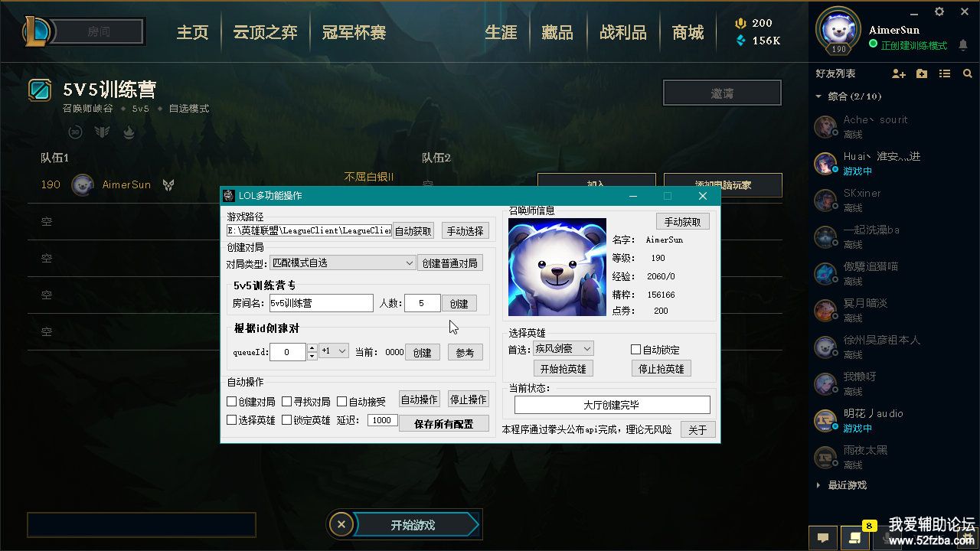
Task: Click the 房间名 input field
Action: [x=321, y=303]
